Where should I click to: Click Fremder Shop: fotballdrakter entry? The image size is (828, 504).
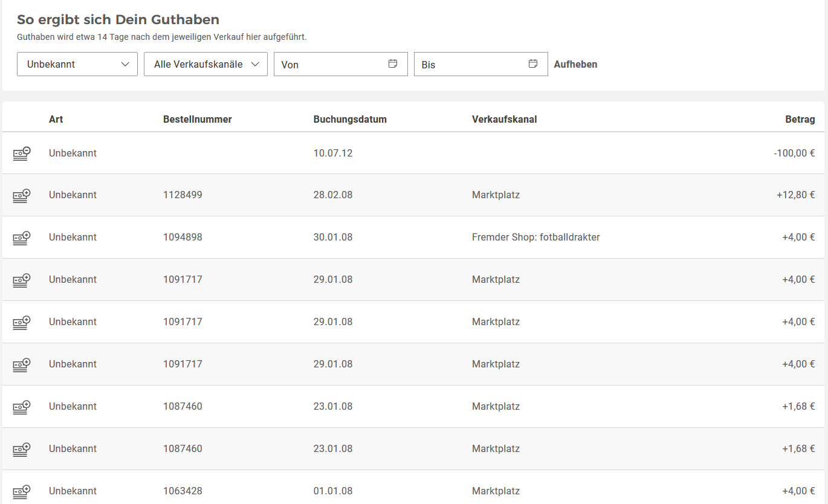point(535,237)
